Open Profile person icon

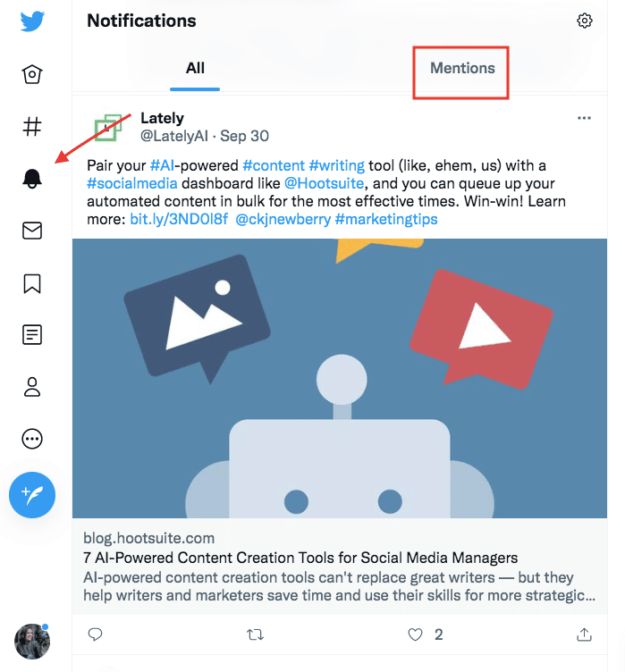32,387
